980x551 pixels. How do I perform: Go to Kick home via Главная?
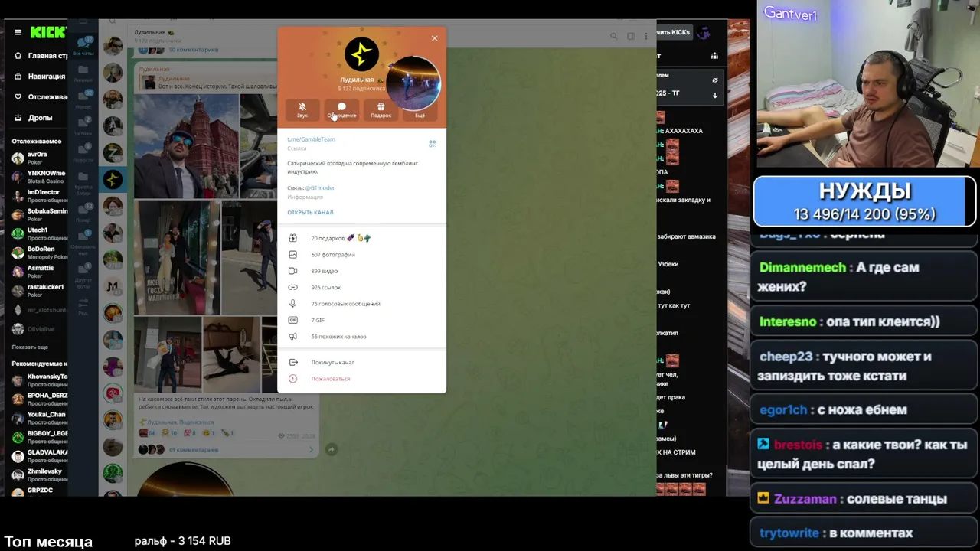click(40, 56)
